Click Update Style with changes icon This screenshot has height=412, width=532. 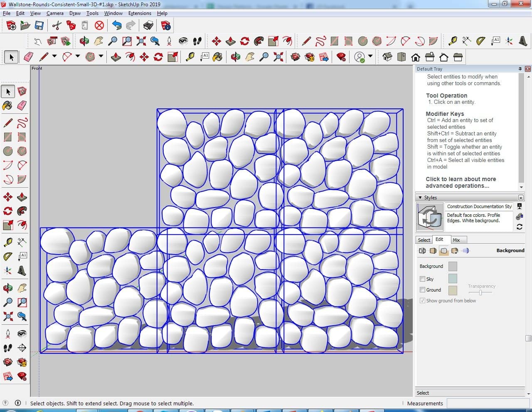click(520, 227)
